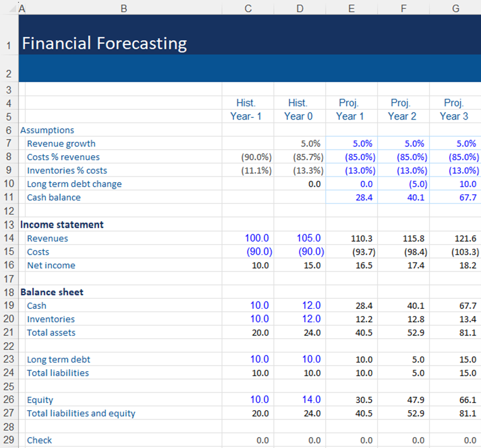
Task: Click the Inventories % costs label cell
Action: 67,170
